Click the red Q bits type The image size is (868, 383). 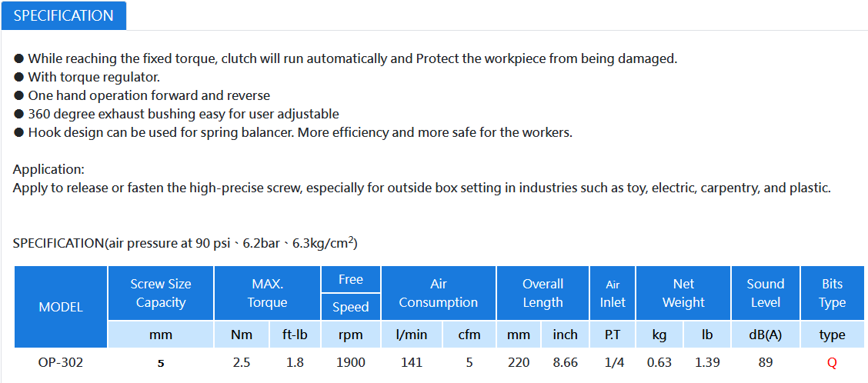[x=832, y=364]
